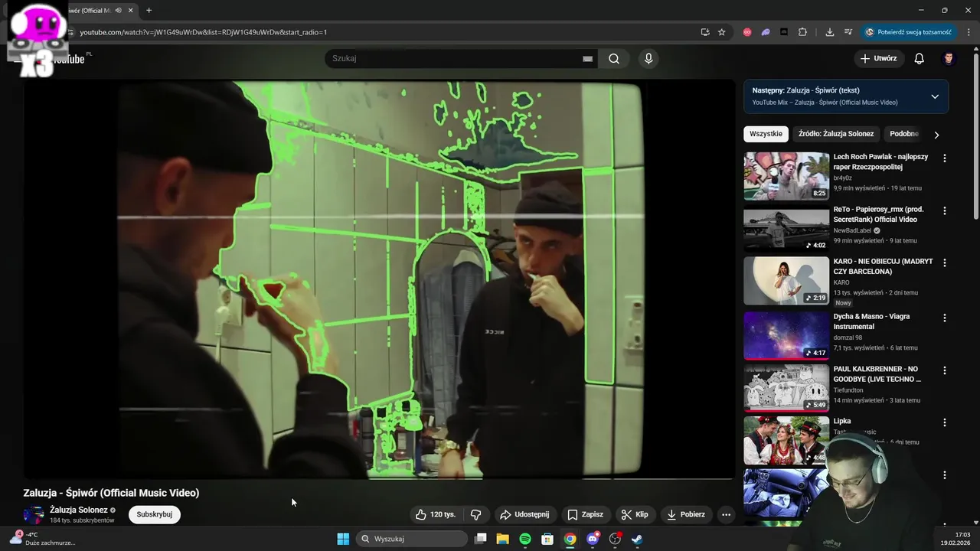980x551 pixels.
Task: Open the Utwórz create menu
Action: pos(878,59)
